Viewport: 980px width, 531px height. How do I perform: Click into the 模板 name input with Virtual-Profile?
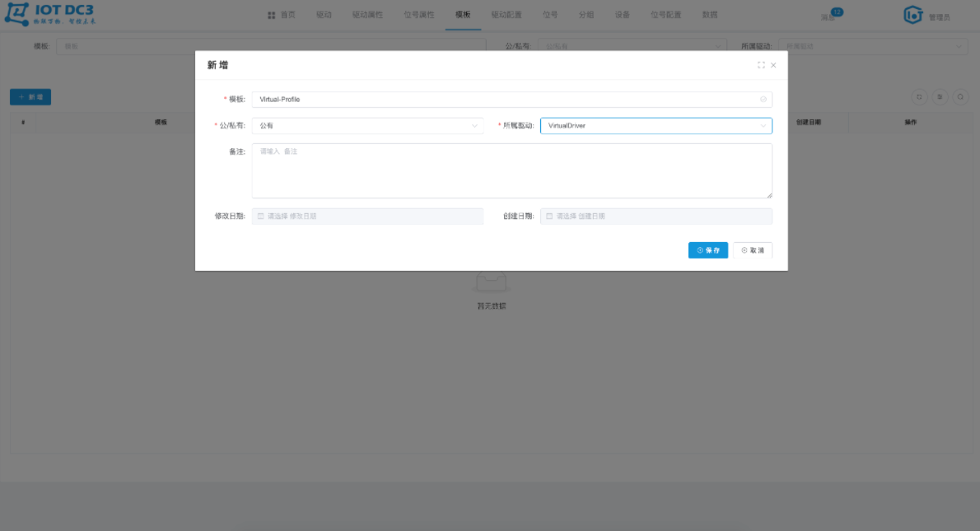coord(512,100)
